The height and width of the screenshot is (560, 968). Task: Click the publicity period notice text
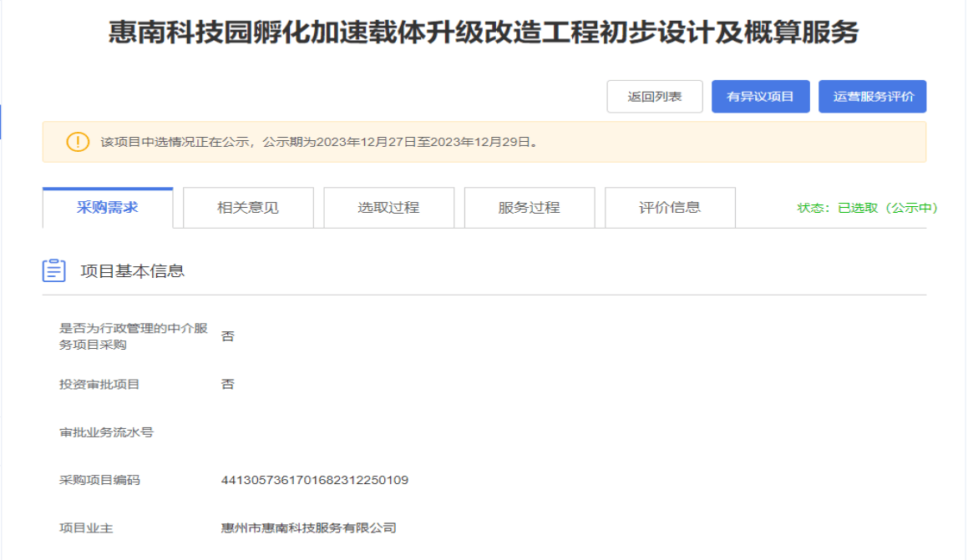coord(319,142)
